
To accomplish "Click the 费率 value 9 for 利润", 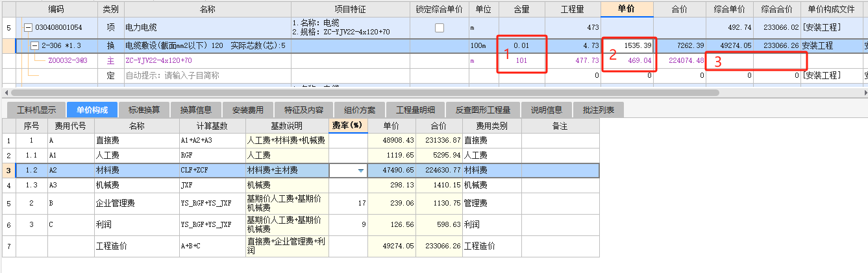I will pos(348,224).
